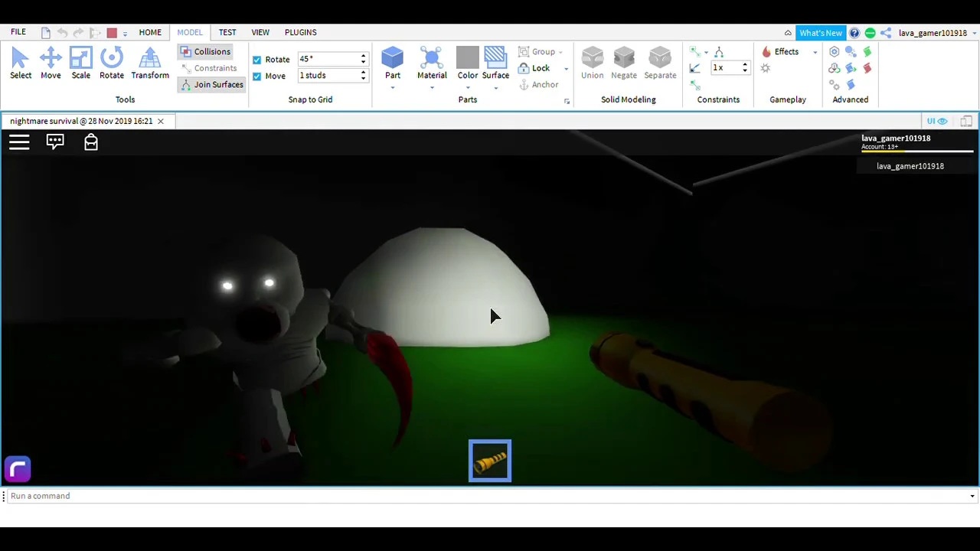This screenshot has width=980, height=551.
Task: Expand the Part dropdown arrow
Action: [x=392, y=86]
